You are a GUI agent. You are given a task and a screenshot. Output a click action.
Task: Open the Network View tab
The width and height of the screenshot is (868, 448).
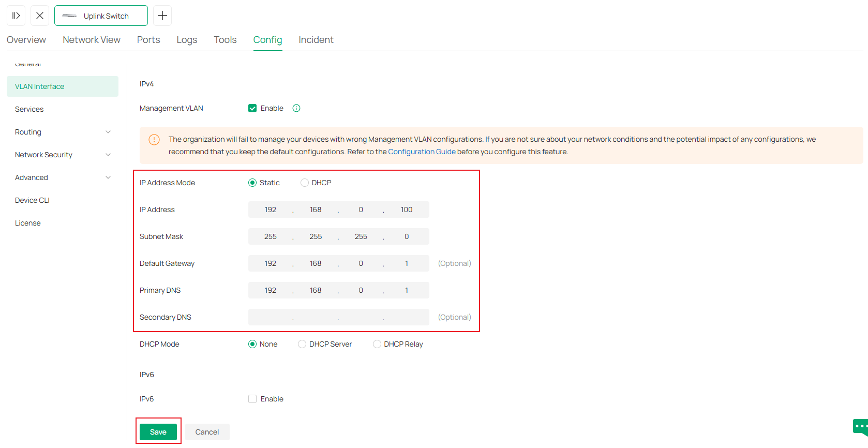pyautogui.click(x=92, y=40)
